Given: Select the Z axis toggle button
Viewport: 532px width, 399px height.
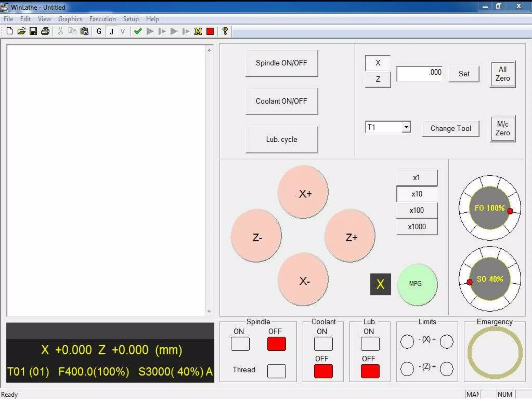Looking at the screenshot, I should click(x=378, y=79).
